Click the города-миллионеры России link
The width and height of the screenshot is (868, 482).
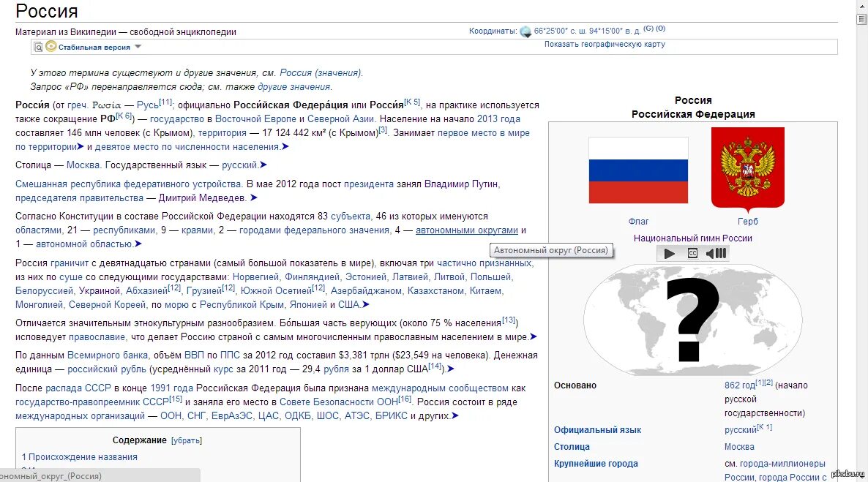pos(782,464)
